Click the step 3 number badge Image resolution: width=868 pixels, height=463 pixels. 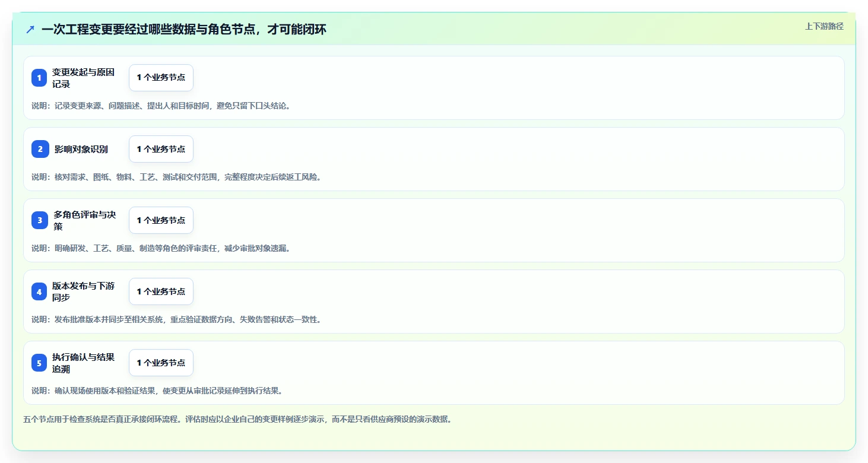(x=40, y=220)
